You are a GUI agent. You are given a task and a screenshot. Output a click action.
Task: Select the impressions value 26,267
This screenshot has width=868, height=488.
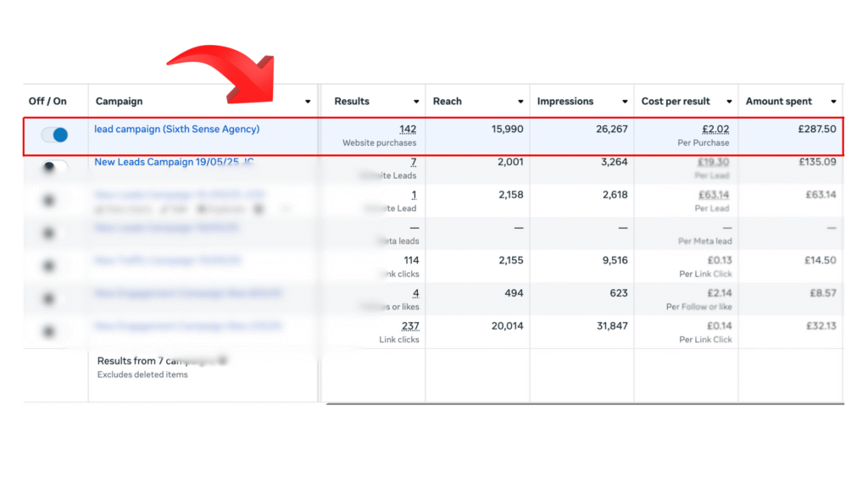point(612,129)
